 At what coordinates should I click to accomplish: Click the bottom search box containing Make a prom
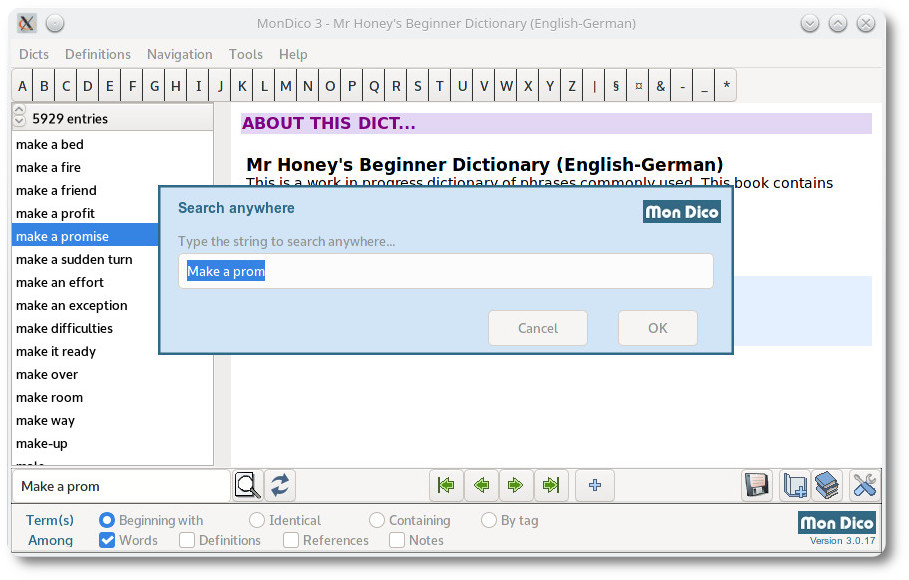tap(121, 486)
